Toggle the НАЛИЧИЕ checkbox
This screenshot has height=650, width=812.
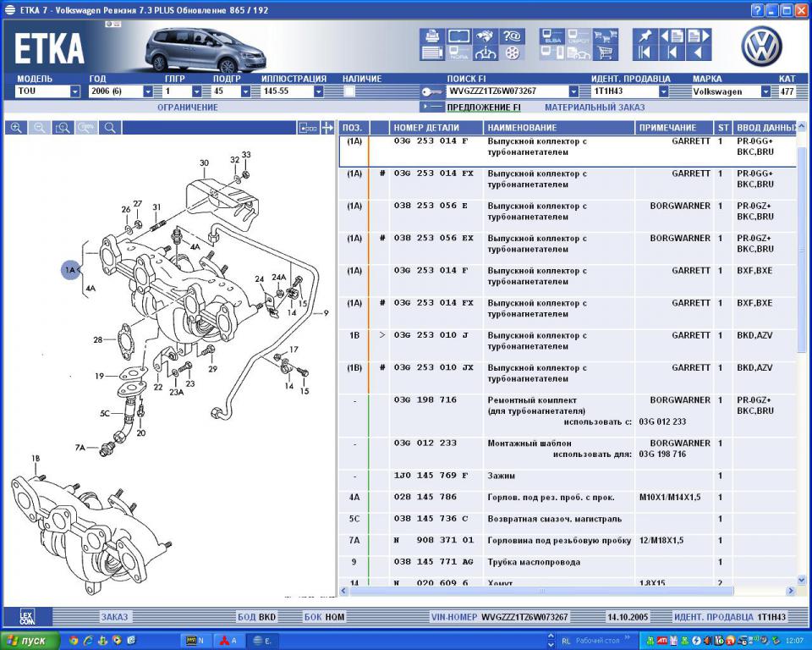tap(349, 91)
